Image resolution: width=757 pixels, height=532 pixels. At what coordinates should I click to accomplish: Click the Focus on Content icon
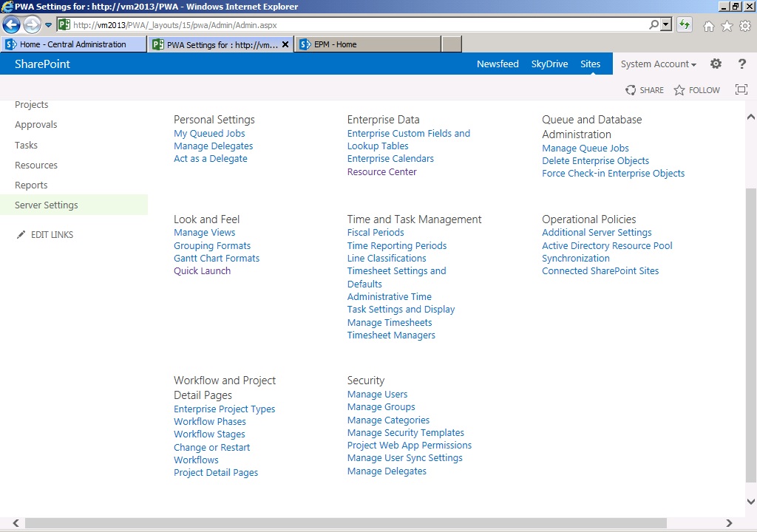pos(741,89)
